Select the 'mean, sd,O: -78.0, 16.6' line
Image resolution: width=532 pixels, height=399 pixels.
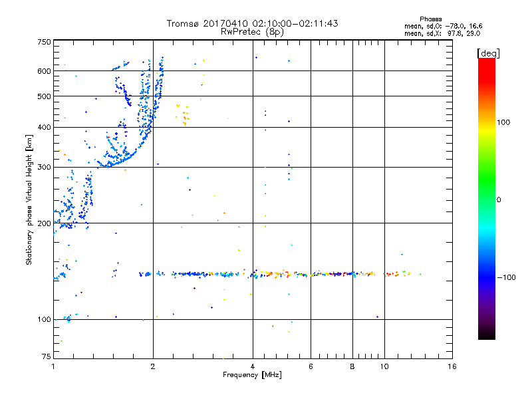tap(443, 26)
